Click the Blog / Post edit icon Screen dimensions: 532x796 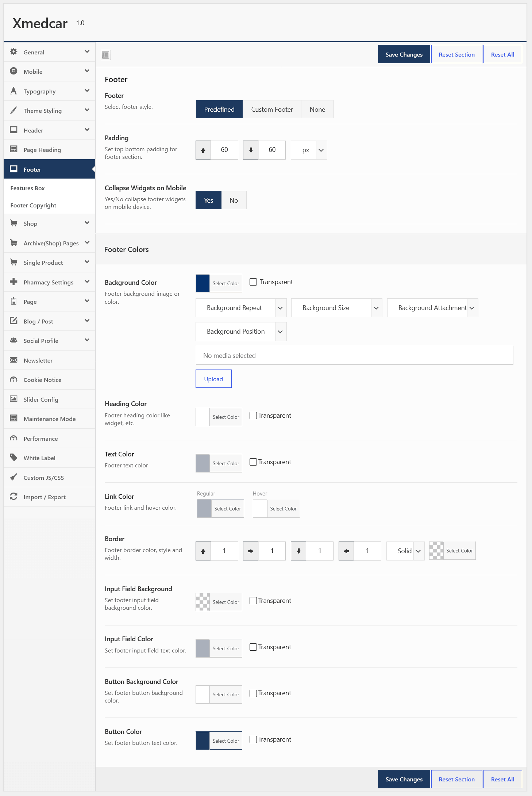[x=14, y=321]
